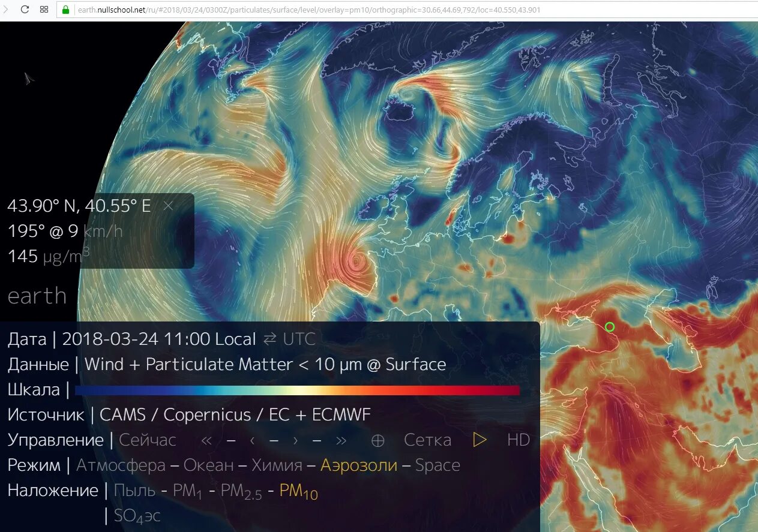The width and height of the screenshot is (758, 532).
Task: Open the browser tab grid icon
Action: tap(44, 9)
